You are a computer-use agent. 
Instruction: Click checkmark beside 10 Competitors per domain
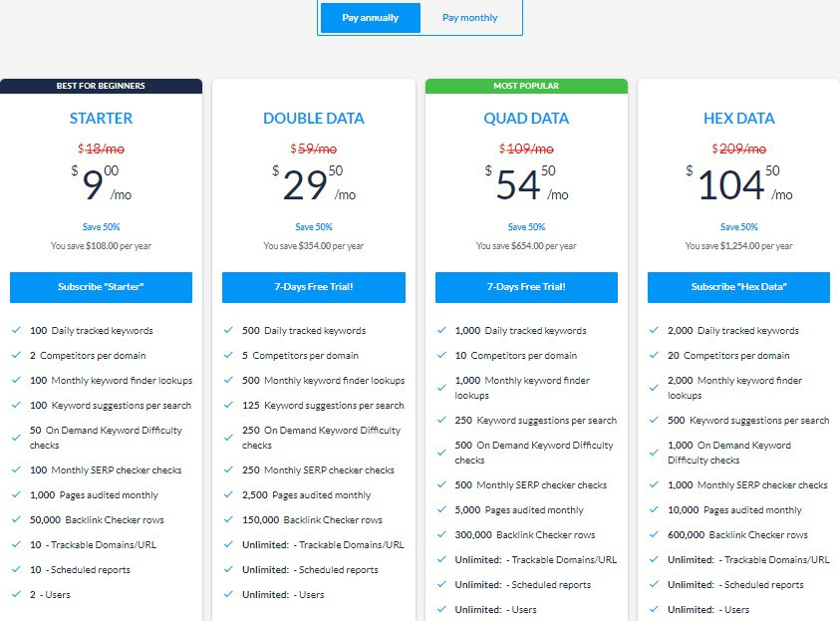tap(441, 355)
